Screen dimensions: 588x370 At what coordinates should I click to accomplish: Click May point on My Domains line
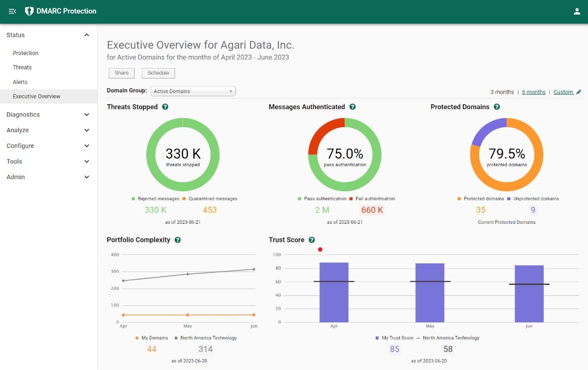pyautogui.click(x=187, y=315)
